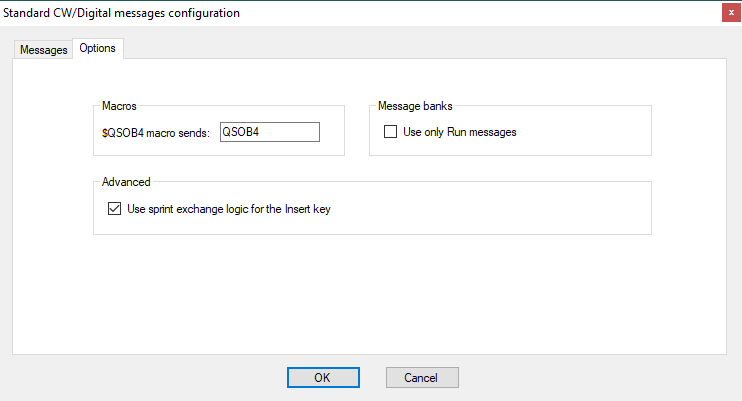This screenshot has height=401, width=742.
Task: Select the Options tab
Action: point(97,48)
